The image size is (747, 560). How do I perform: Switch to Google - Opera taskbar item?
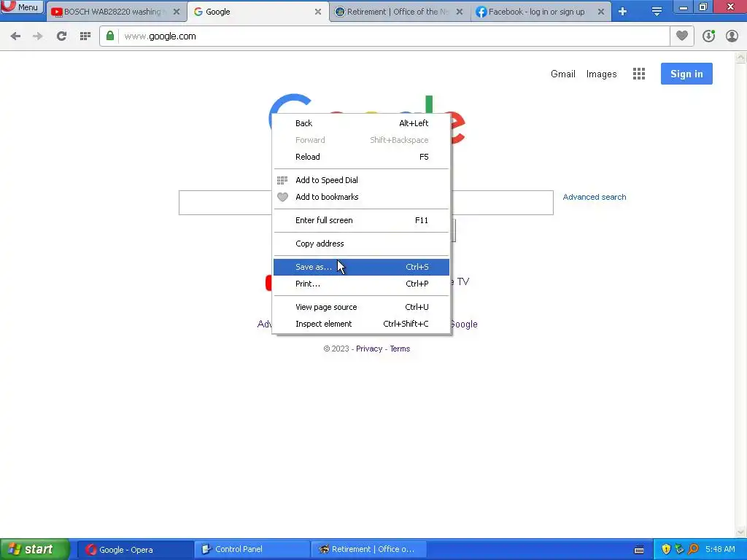pos(135,550)
